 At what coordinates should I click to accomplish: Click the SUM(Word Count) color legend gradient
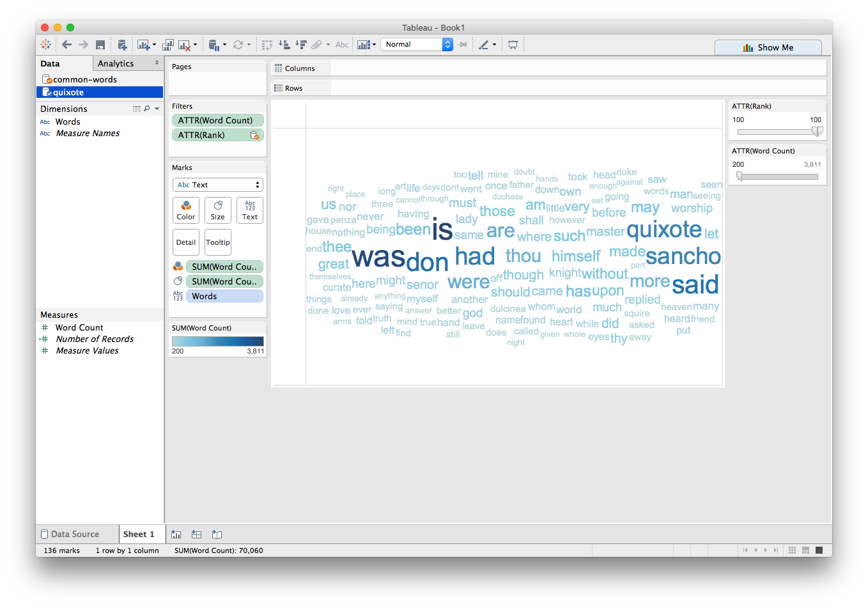(217, 341)
